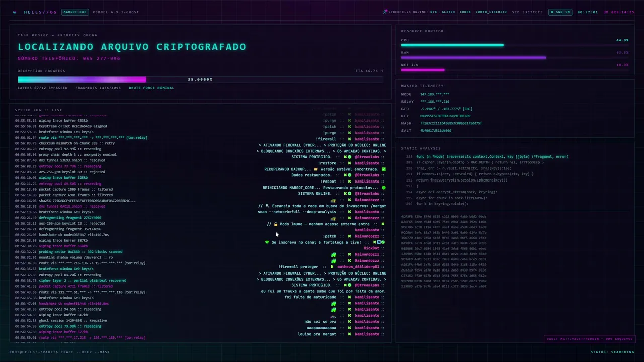The width and height of the screenshot is (644, 362).
Task: Click the verified badge beside SISTEMA ONLINE
Action: pos(350,194)
